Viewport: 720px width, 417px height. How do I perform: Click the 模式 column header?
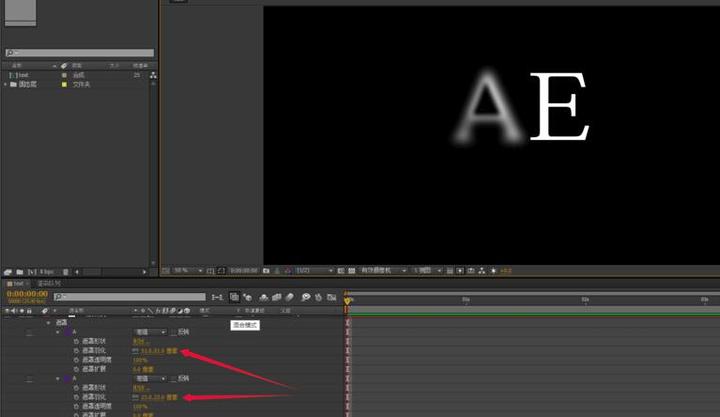pos(205,311)
